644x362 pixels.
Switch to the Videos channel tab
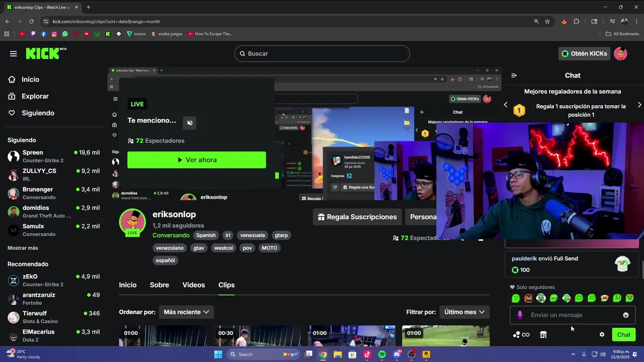194,285
